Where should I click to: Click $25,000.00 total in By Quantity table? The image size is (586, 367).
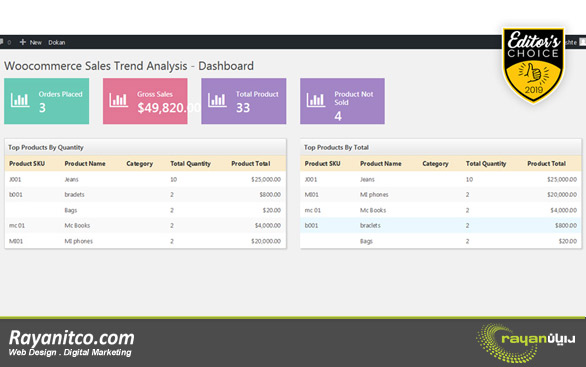point(266,180)
